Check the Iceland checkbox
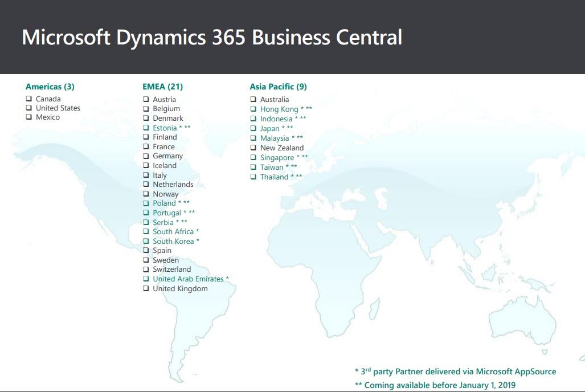585x392 pixels. pos(145,165)
